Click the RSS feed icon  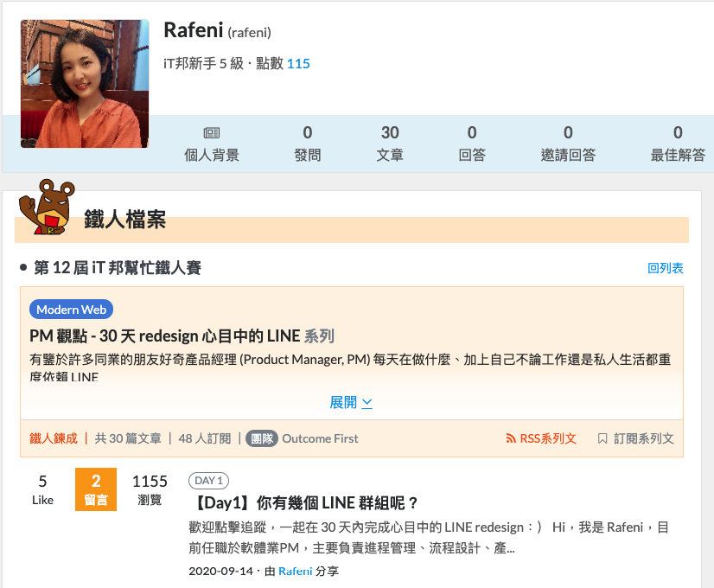point(511,438)
